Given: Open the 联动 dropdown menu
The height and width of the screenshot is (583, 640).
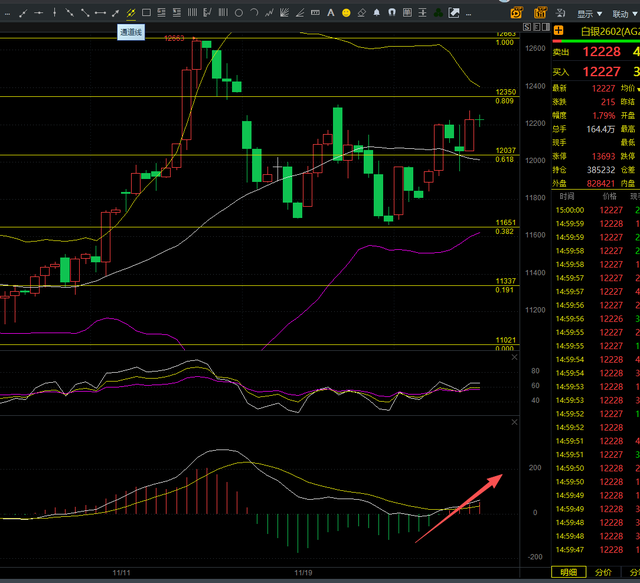Looking at the screenshot, I should pos(625,14).
